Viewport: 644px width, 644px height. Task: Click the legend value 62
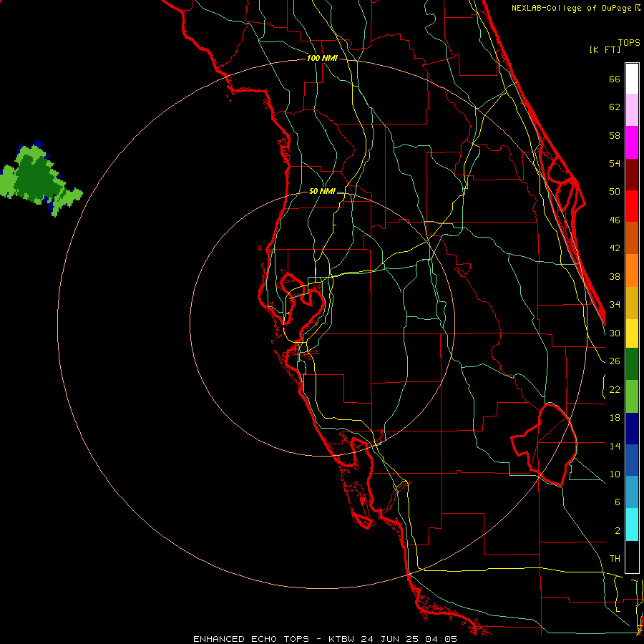pyautogui.click(x=615, y=107)
